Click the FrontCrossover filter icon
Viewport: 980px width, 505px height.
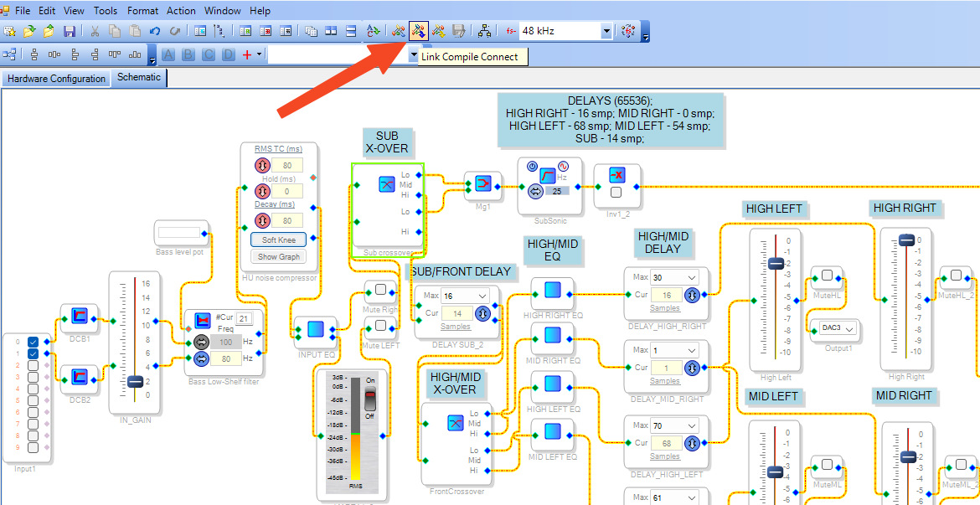tap(456, 423)
